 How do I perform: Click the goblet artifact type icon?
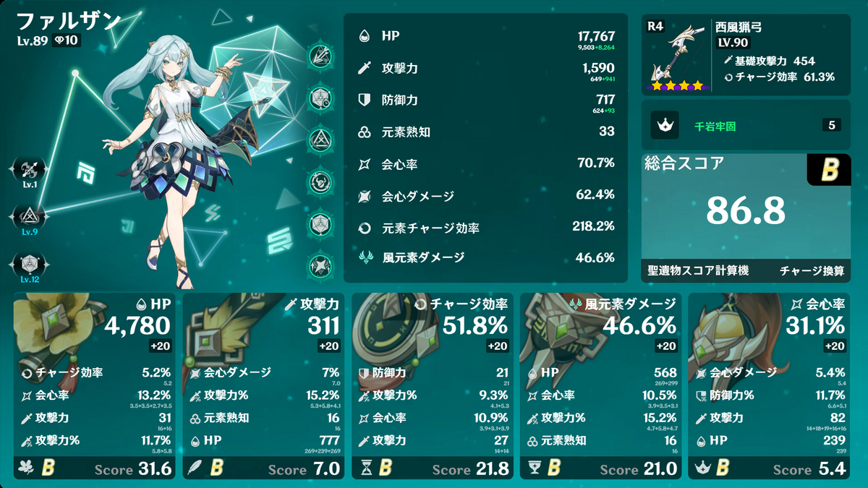click(533, 468)
